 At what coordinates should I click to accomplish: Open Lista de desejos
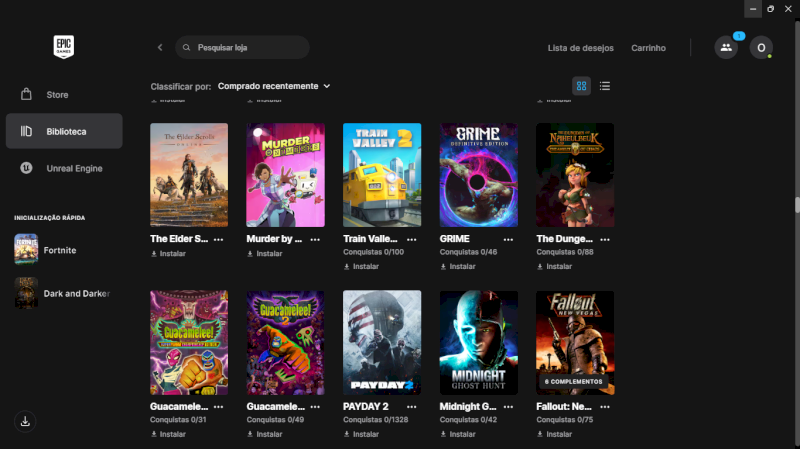click(x=581, y=48)
